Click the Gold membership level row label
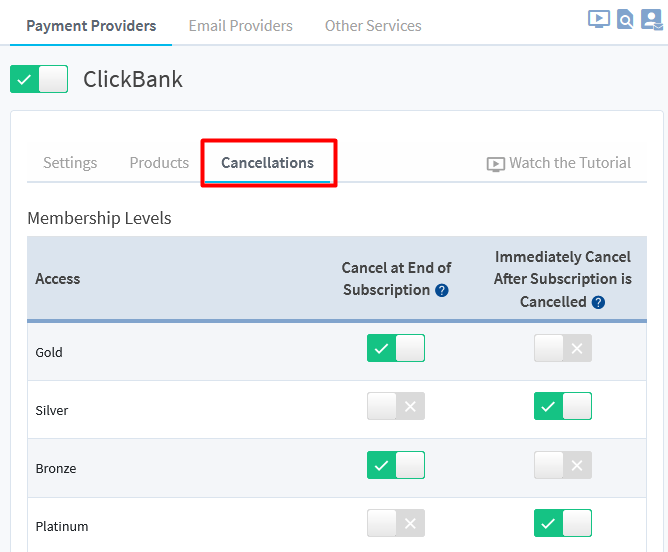 49,352
